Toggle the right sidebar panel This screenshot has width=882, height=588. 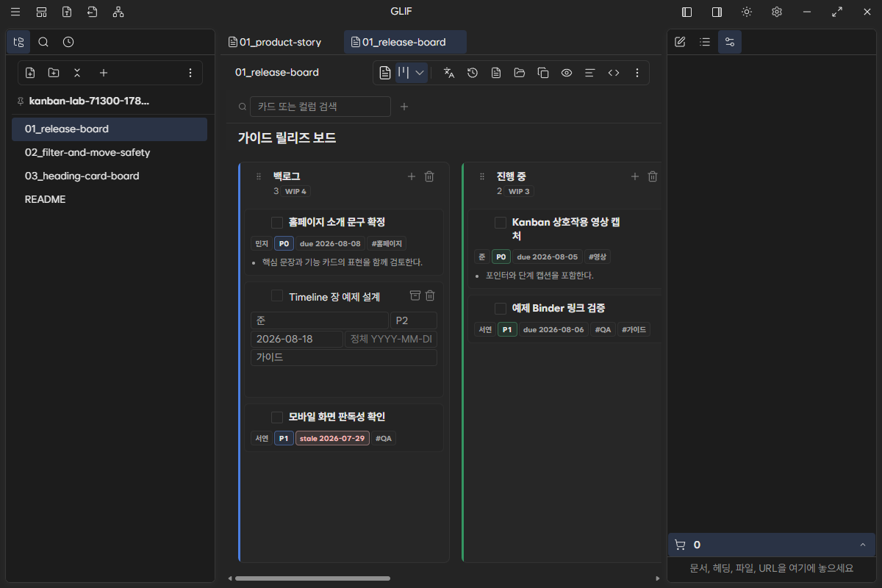click(717, 12)
